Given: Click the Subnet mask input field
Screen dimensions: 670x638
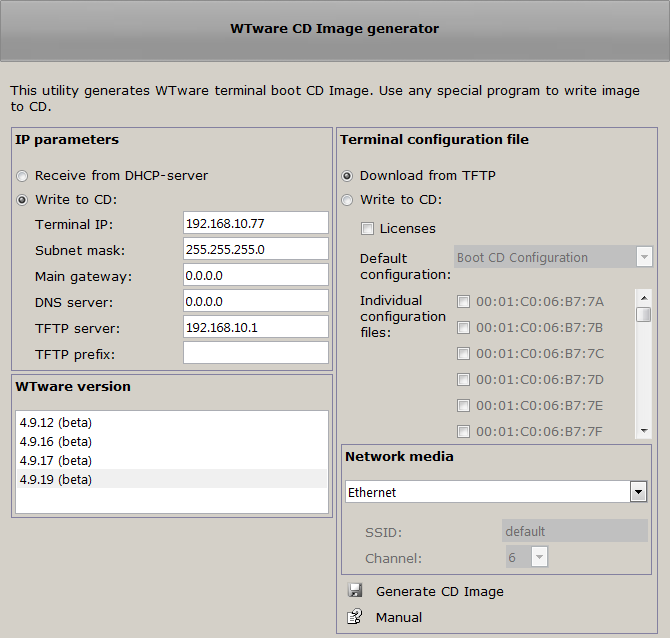Looking at the screenshot, I should (256, 249).
